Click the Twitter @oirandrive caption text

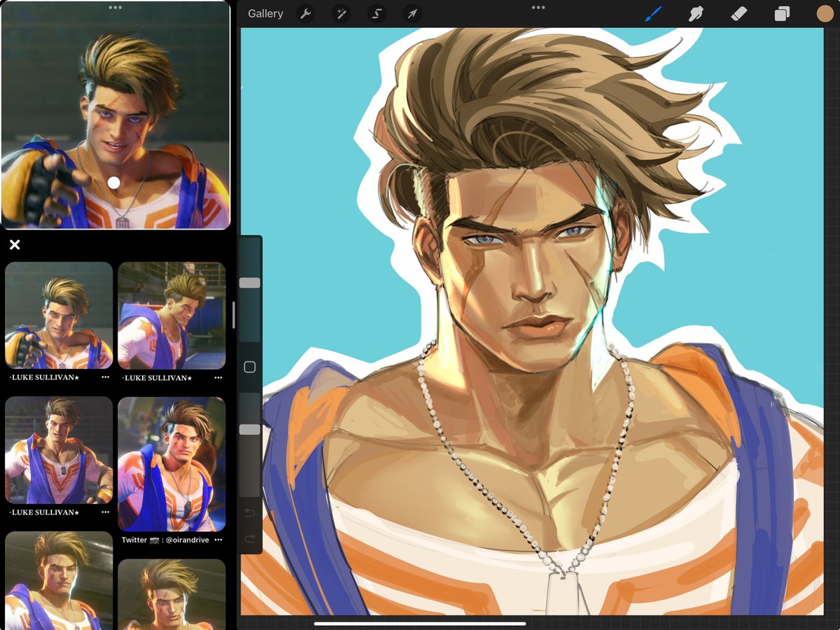coord(165,540)
